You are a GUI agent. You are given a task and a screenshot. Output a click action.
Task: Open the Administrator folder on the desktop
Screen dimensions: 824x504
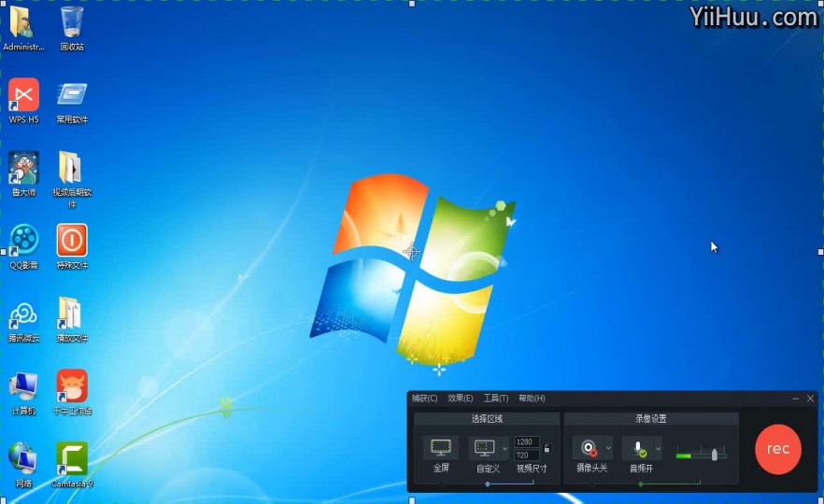point(22,27)
